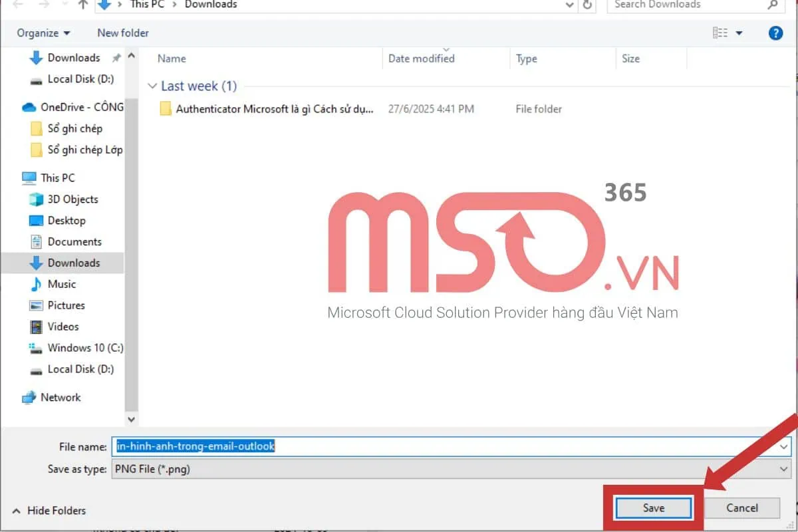Open help via the question mark icon
The height and width of the screenshot is (532, 798).
coord(775,32)
